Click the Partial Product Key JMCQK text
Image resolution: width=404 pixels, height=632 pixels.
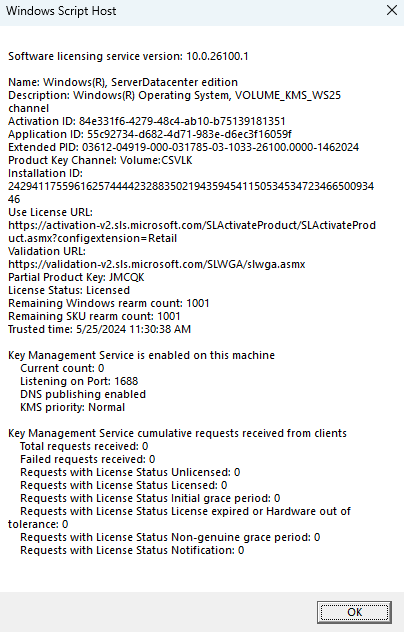76,277
